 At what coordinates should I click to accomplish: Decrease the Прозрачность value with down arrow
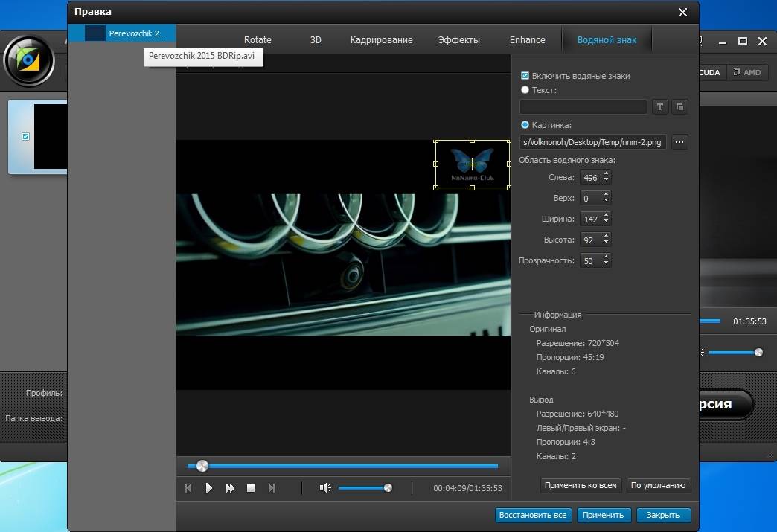(x=606, y=263)
